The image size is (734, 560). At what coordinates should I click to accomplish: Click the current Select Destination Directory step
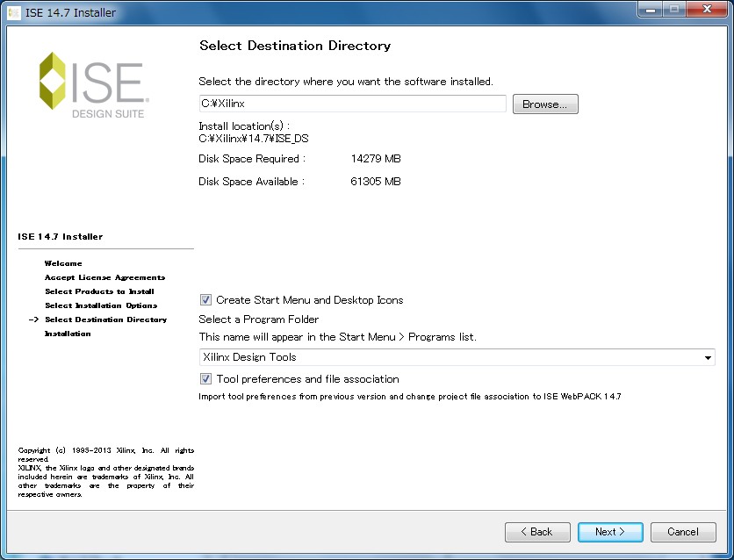105,319
